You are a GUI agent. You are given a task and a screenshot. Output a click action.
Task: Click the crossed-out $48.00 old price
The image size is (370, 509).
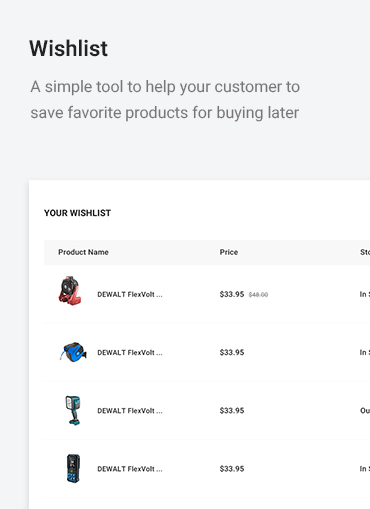point(258,295)
